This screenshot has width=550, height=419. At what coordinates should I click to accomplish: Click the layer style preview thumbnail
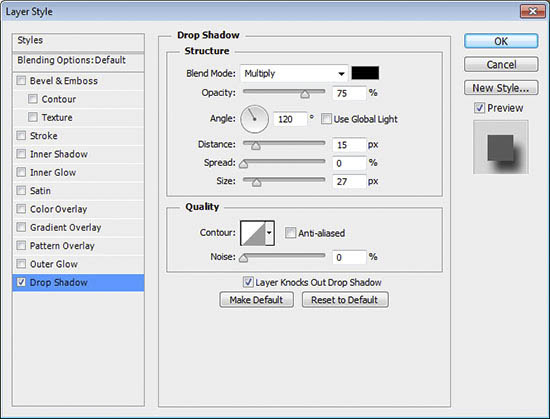[x=501, y=147]
